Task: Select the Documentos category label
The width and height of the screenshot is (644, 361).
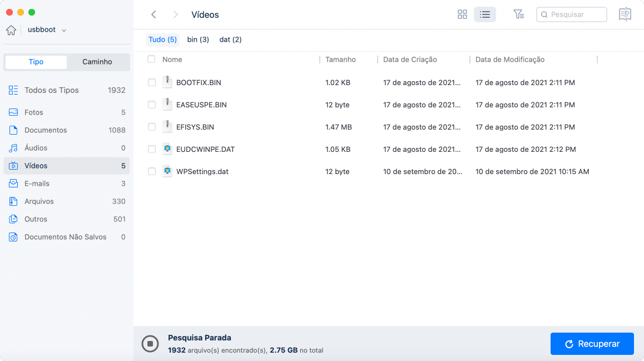Action: point(46,130)
